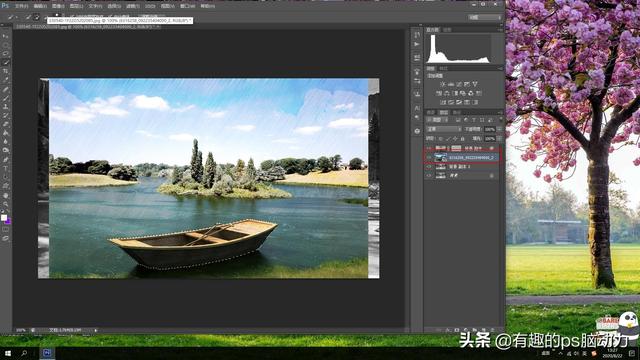Open status bar document info arrow
The height and width of the screenshot is (360, 640).
point(96,330)
